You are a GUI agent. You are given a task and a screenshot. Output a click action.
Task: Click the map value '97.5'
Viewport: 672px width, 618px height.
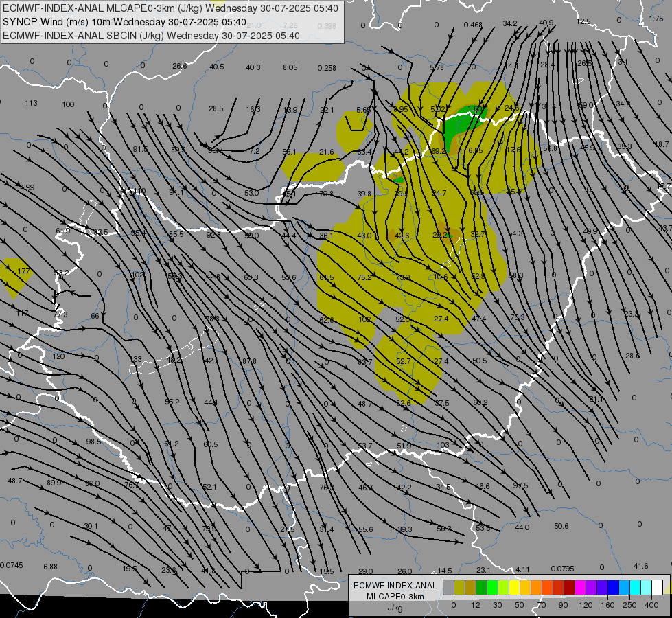[520, 485]
